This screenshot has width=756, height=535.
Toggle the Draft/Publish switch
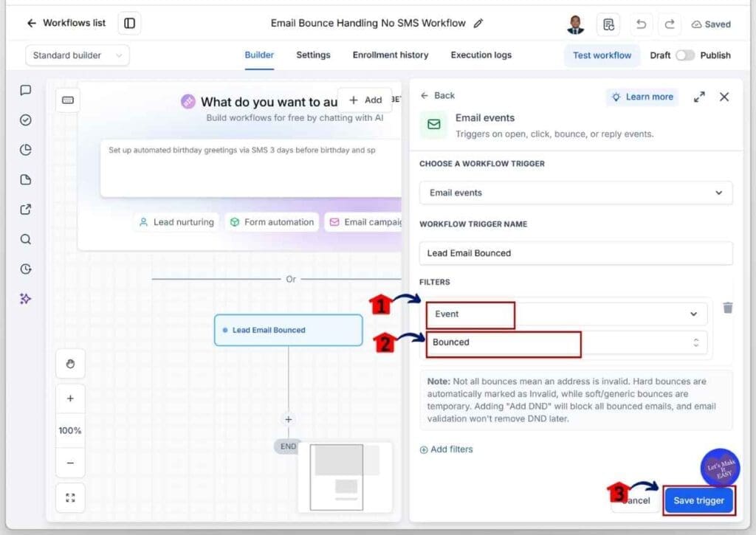point(684,55)
